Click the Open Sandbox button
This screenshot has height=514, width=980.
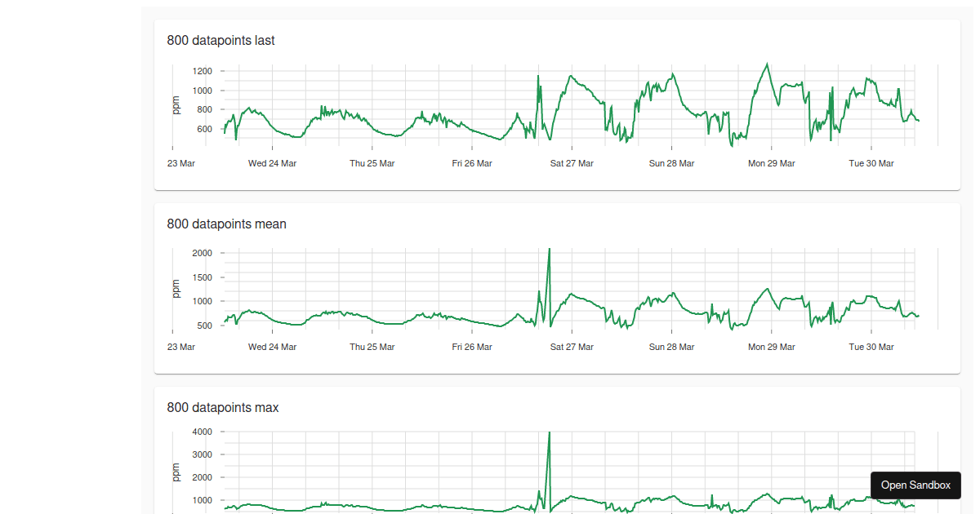(x=915, y=485)
